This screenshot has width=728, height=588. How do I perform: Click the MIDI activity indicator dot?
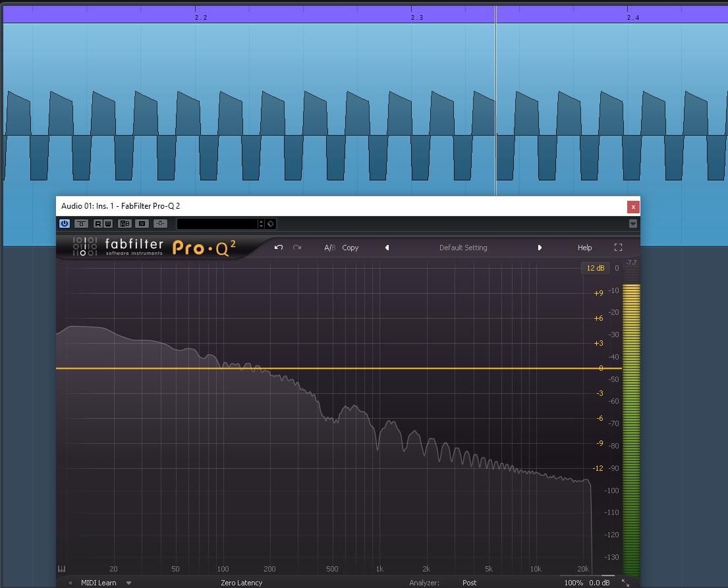pos(70,583)
